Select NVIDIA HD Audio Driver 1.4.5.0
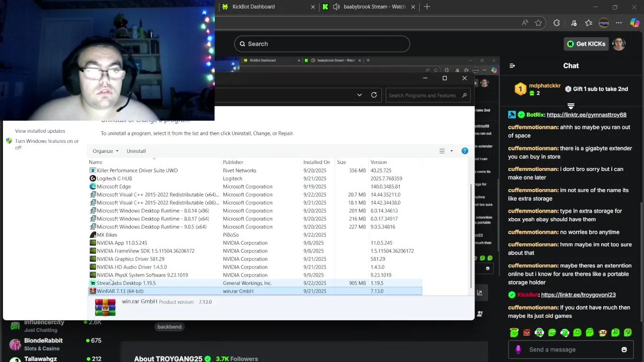This screenshot has height=362, width=644. click(255, 267)
